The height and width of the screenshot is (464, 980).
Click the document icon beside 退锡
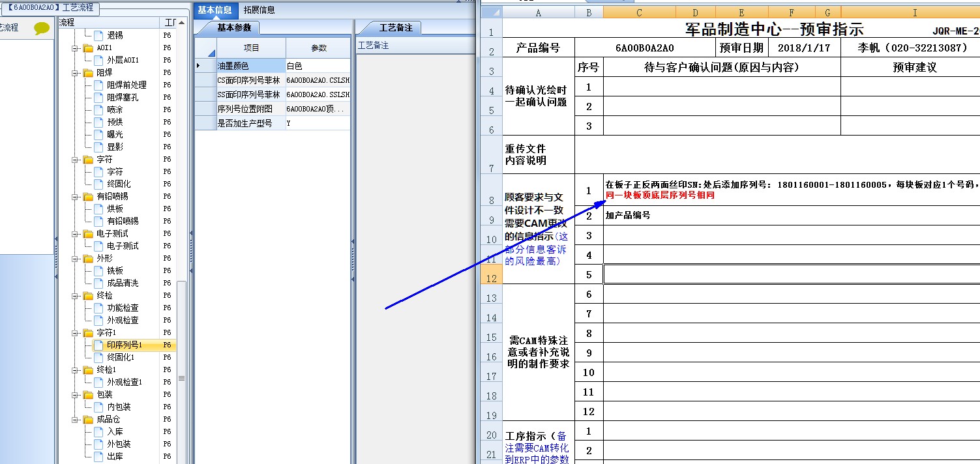pyautogui.click(x=98, y=35)
